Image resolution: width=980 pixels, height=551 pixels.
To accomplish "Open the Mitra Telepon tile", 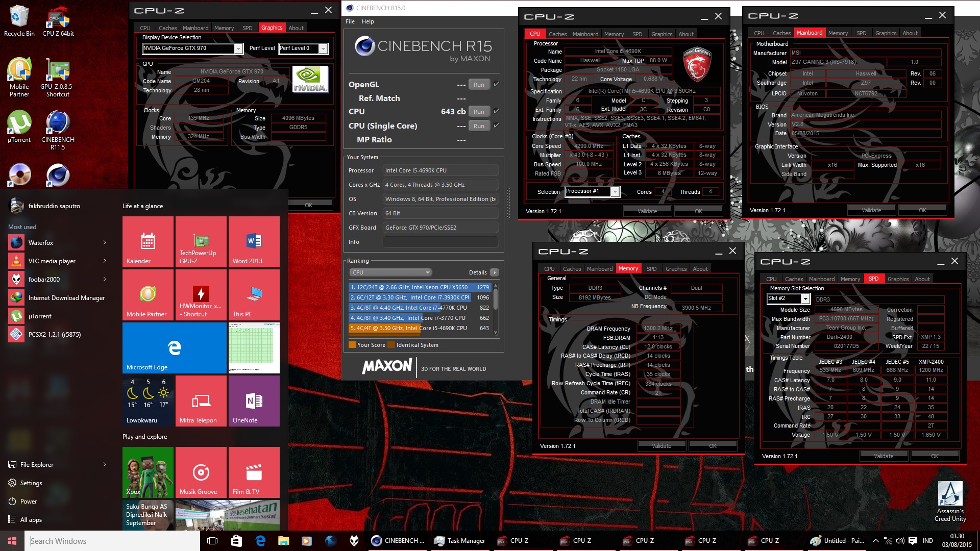I will point(201,401).
